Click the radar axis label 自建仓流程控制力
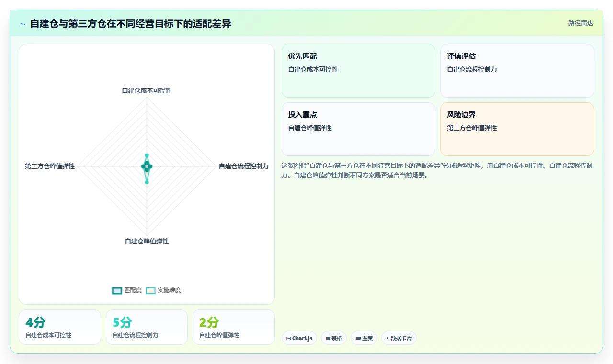Viewport: 613px width, 364px height. coord(244,166)
